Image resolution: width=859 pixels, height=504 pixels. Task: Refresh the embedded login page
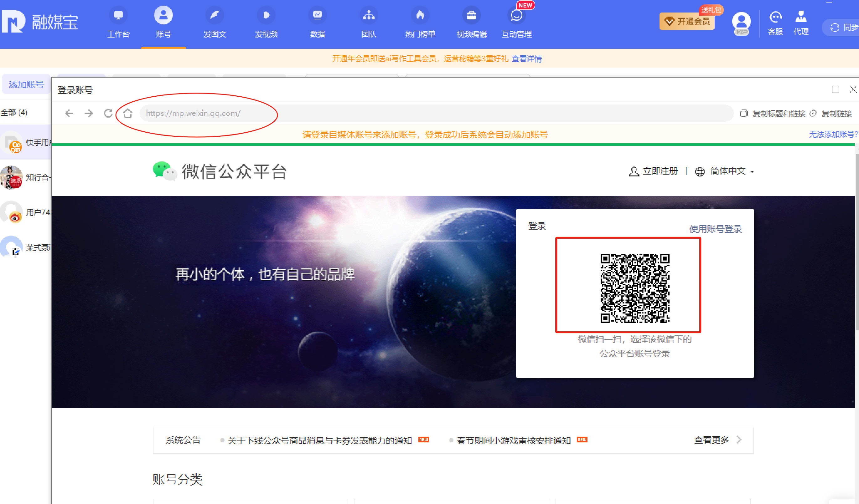pyautogui.click(x=108, y=113)
